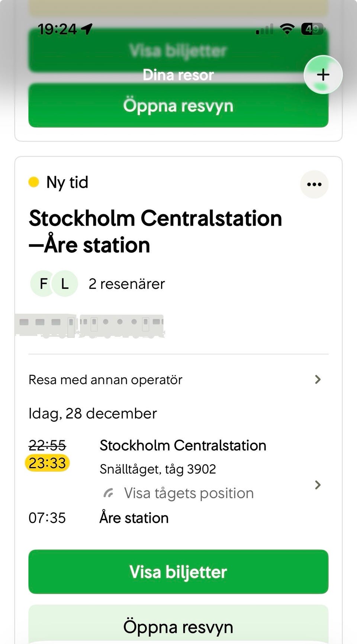Expand Resa med annan operatör chevron
Image resolution: width=357 pixels, height=644 pixels.
click(x=318, y=380)
